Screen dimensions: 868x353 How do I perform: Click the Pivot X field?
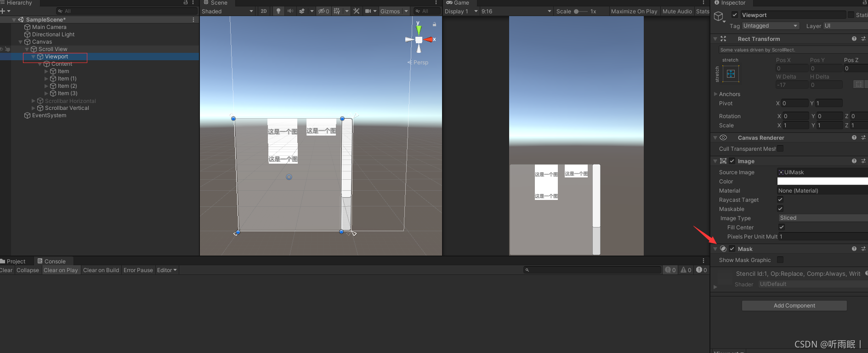pos(795,103)
